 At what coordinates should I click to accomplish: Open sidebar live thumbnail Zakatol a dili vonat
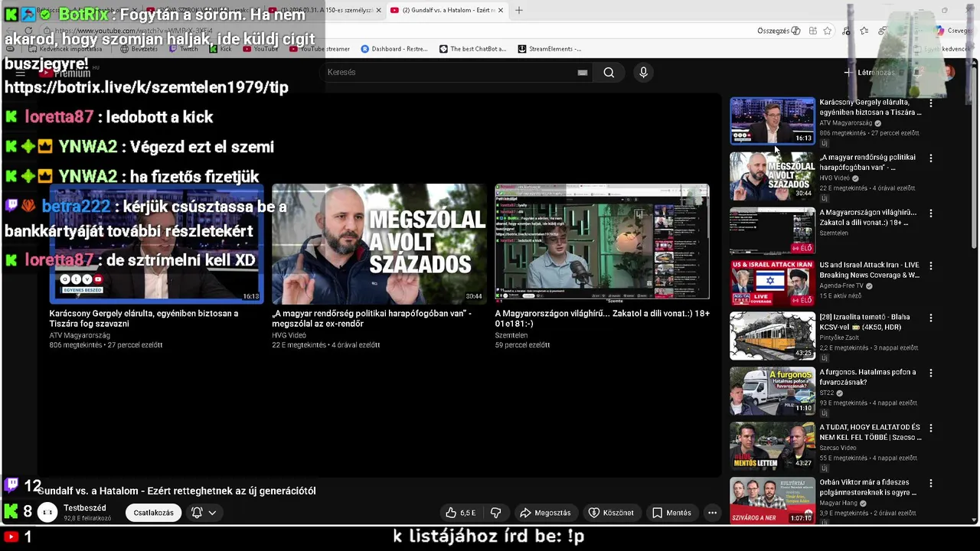click(772, 230)
